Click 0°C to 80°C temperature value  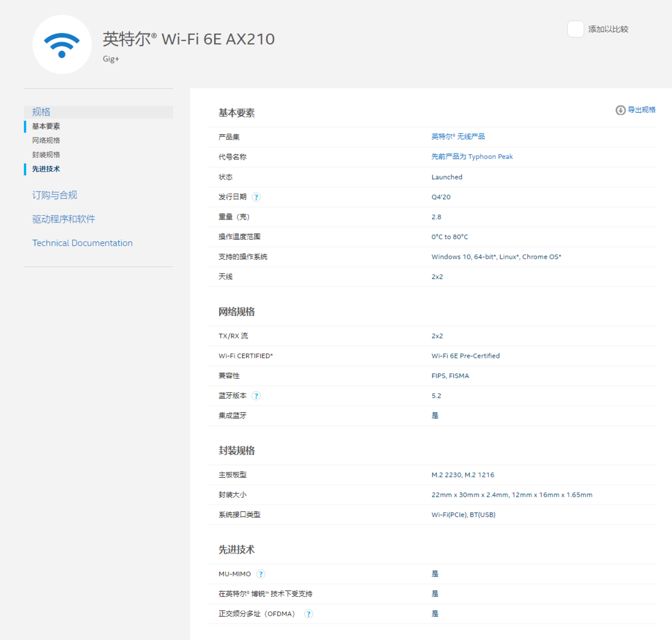tap(449, 237)
